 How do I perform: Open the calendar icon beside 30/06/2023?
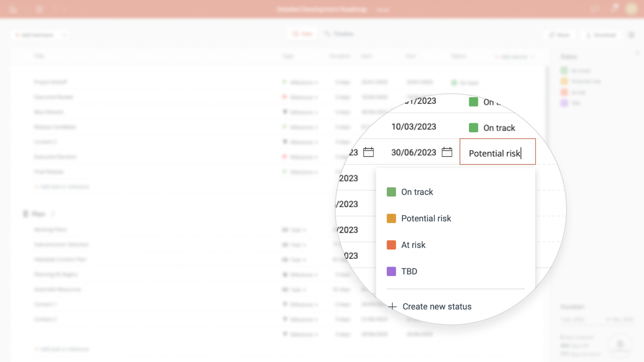tap(447, 152)
